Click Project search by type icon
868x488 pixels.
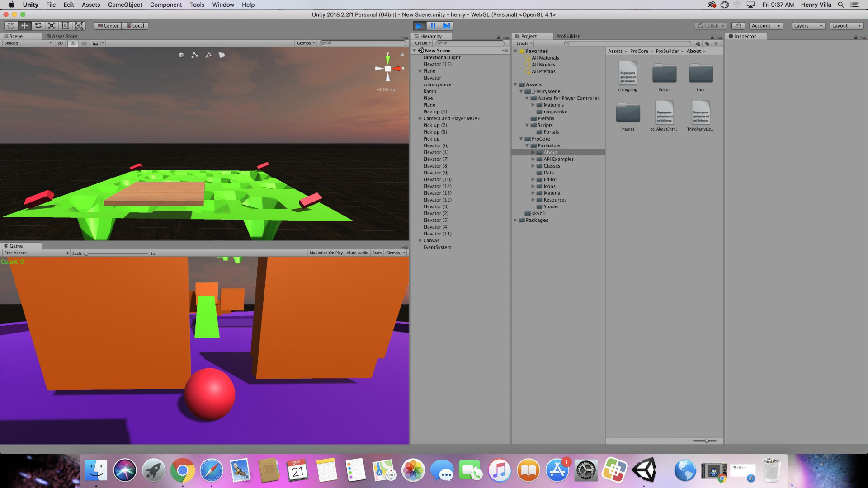click(x=698, y=43)
